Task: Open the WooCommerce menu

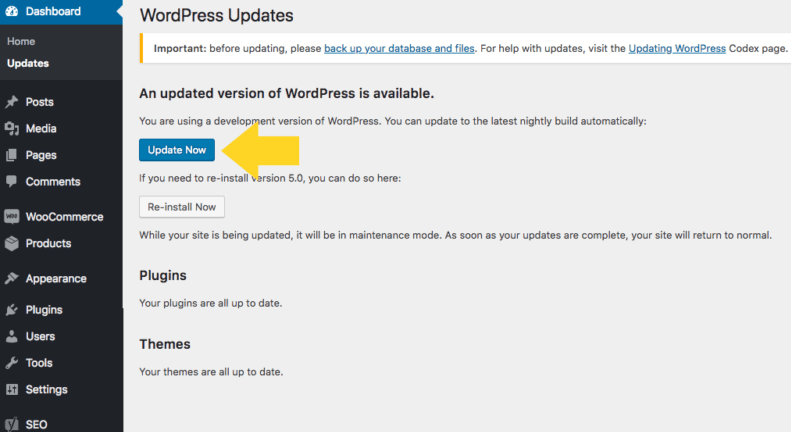Action: pos(65,217)
